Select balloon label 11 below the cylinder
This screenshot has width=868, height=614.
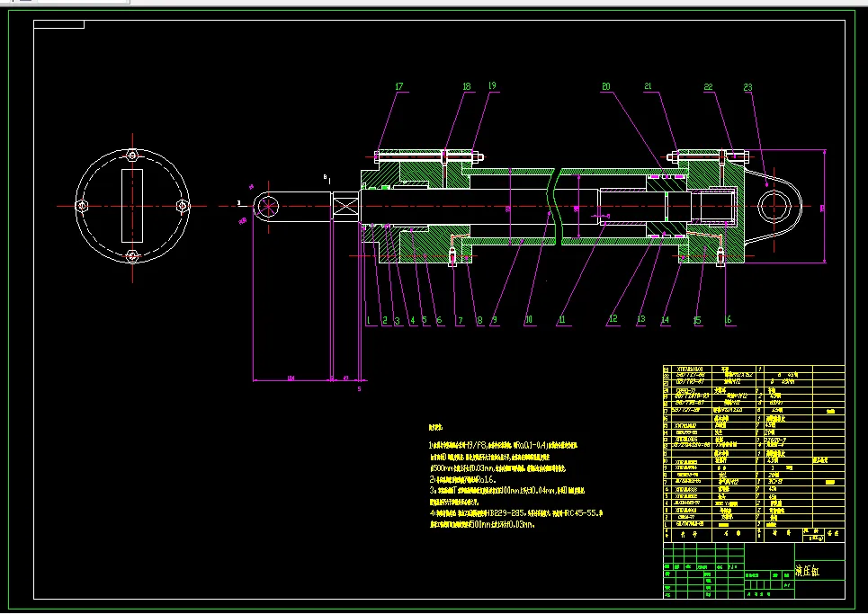pos(561,320)
